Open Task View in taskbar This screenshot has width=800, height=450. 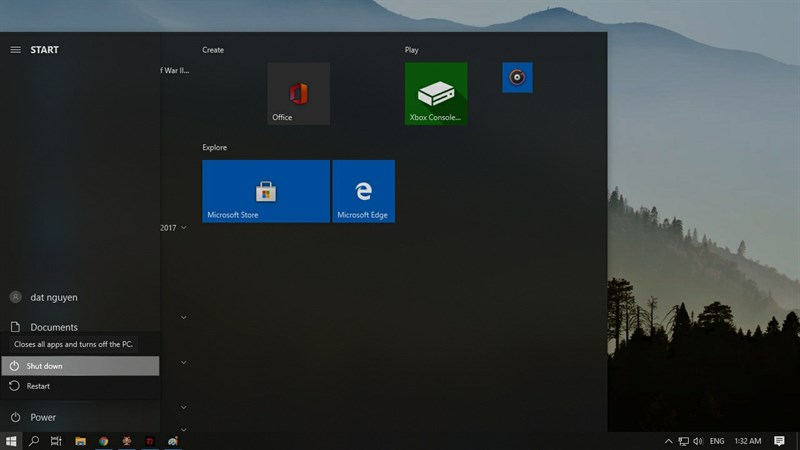point(56,441)
